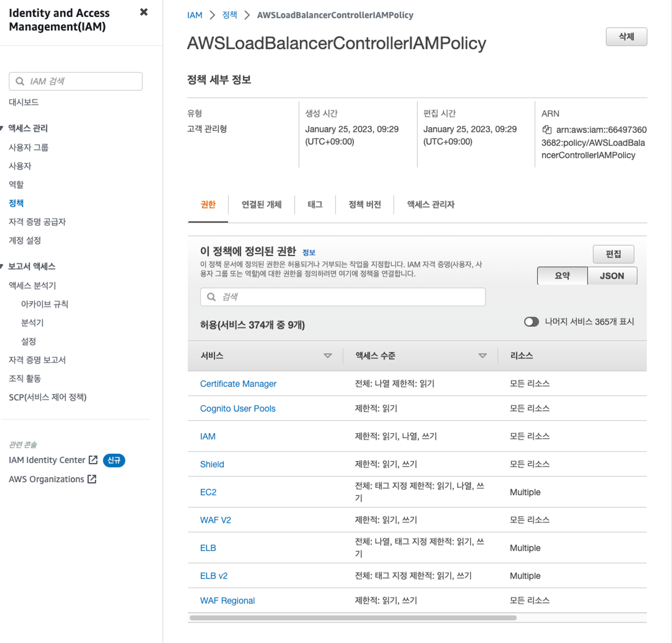672x643 pixels.
Task: Close the IAM navigation panel
Action: pyautogui.click(x=143, y=12)
